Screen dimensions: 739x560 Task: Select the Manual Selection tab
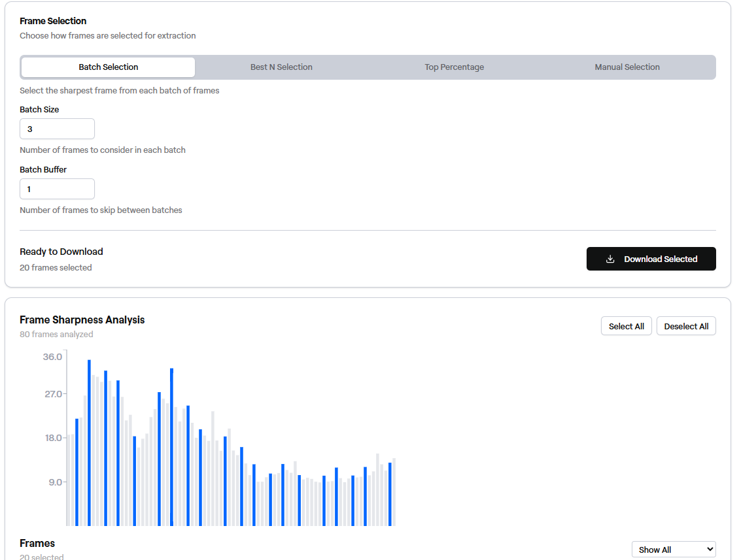(627, 67)
